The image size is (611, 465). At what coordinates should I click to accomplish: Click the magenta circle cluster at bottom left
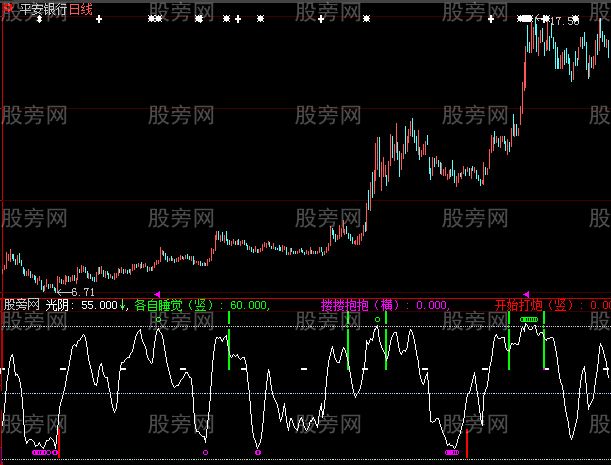(42, 453)
